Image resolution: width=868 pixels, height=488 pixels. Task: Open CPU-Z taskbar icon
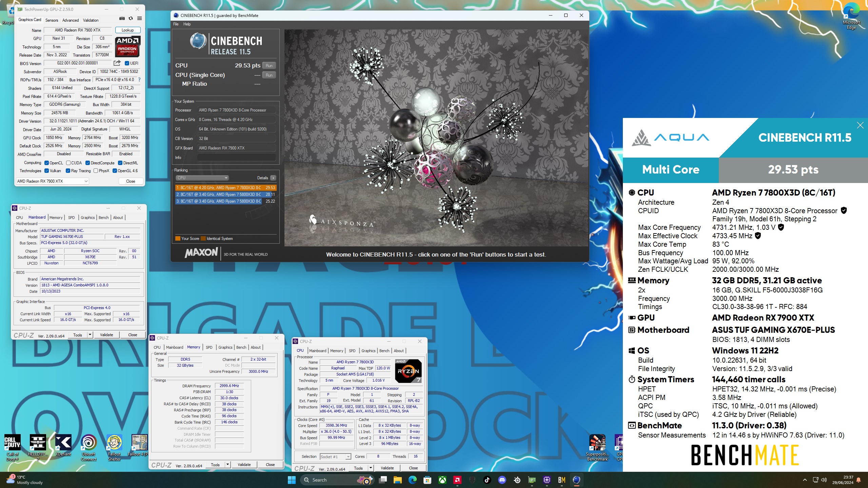tap(547, 480)
